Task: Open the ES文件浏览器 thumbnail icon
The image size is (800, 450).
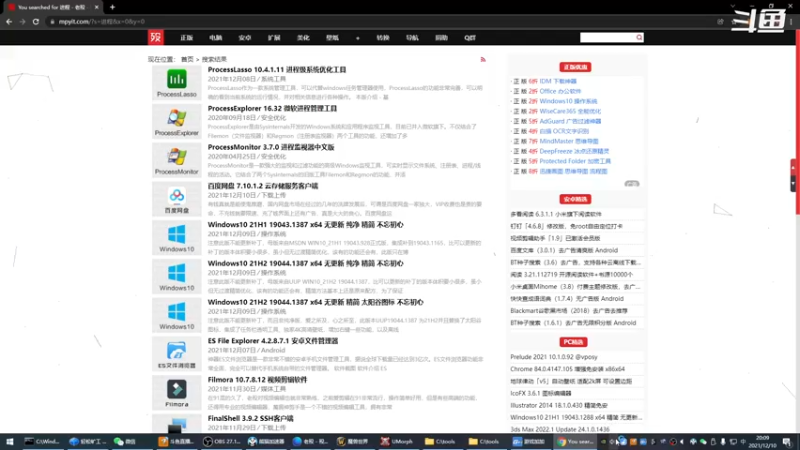Action: click(x=177, y=355)
